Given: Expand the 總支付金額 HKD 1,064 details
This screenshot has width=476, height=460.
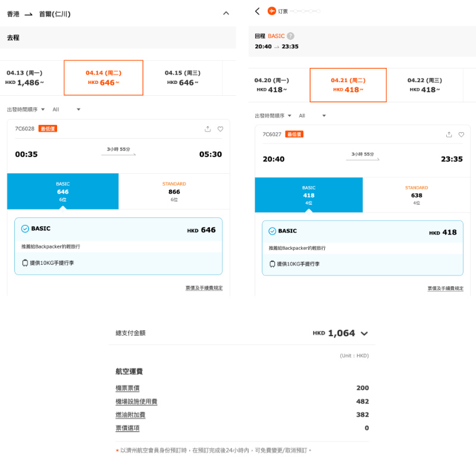Looking at the screenshot, I should 364,334.
